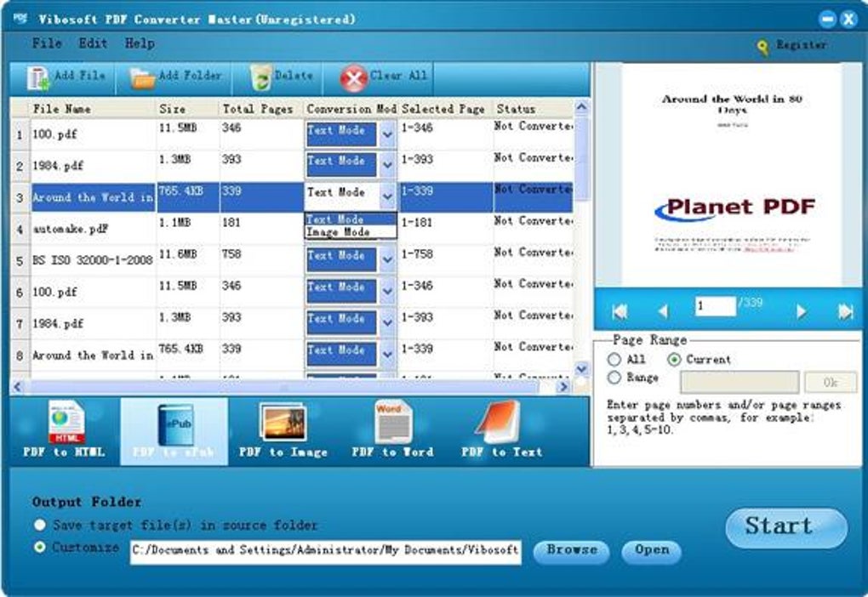Select the All page range option

614,360
